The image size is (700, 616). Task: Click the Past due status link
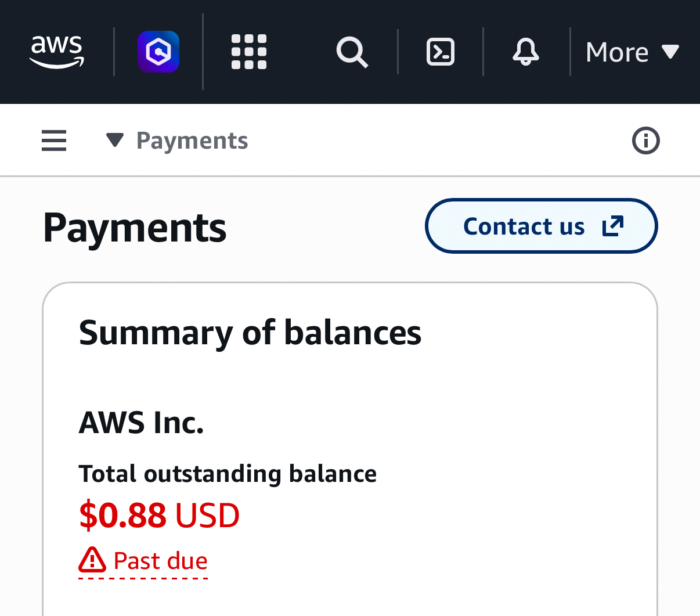(160, 561)
